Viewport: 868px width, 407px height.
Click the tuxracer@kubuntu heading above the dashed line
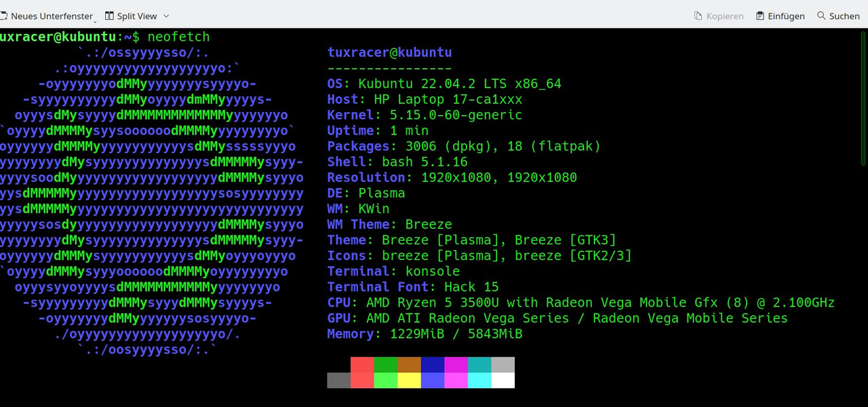click(389, 52)
